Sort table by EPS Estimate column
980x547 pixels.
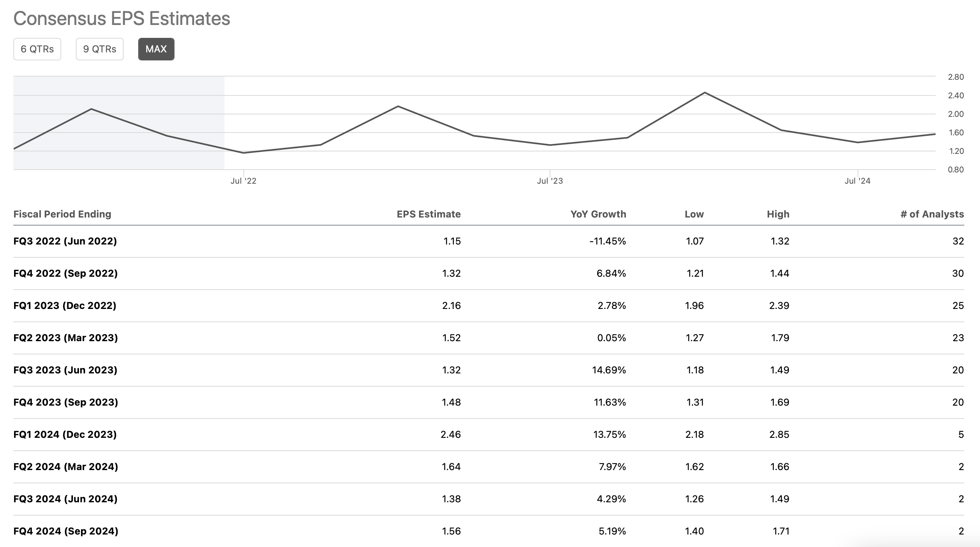428,214
